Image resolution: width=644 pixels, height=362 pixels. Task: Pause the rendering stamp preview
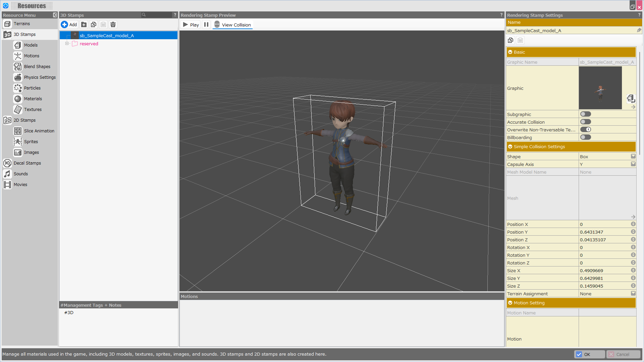click(x=206, y=24)
